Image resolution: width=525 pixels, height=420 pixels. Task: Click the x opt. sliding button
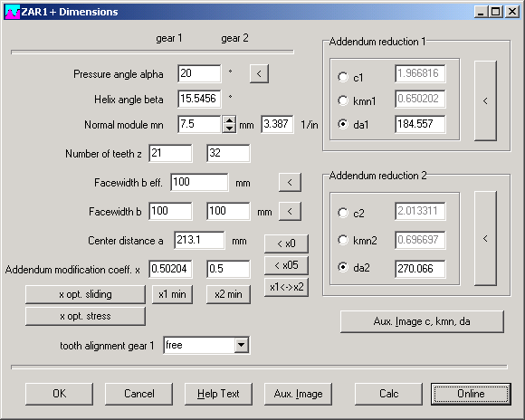pyautogui.click(x=85, y=294)
